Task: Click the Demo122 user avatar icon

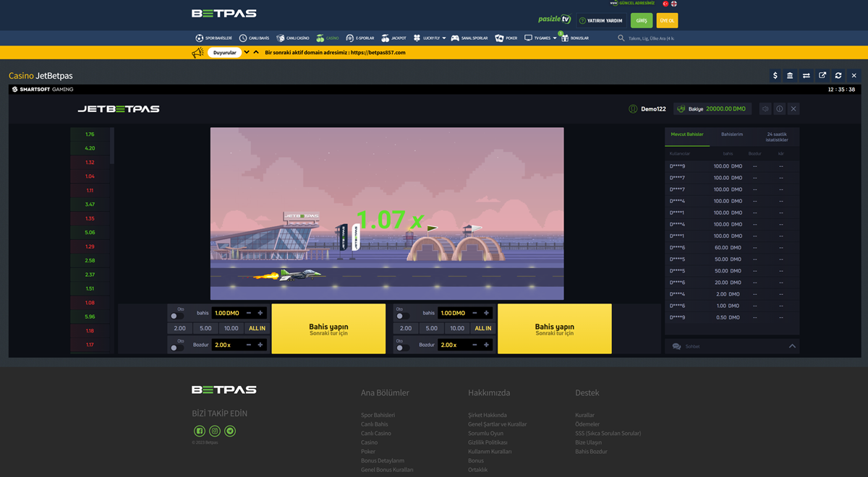Action: coord(634,109)
